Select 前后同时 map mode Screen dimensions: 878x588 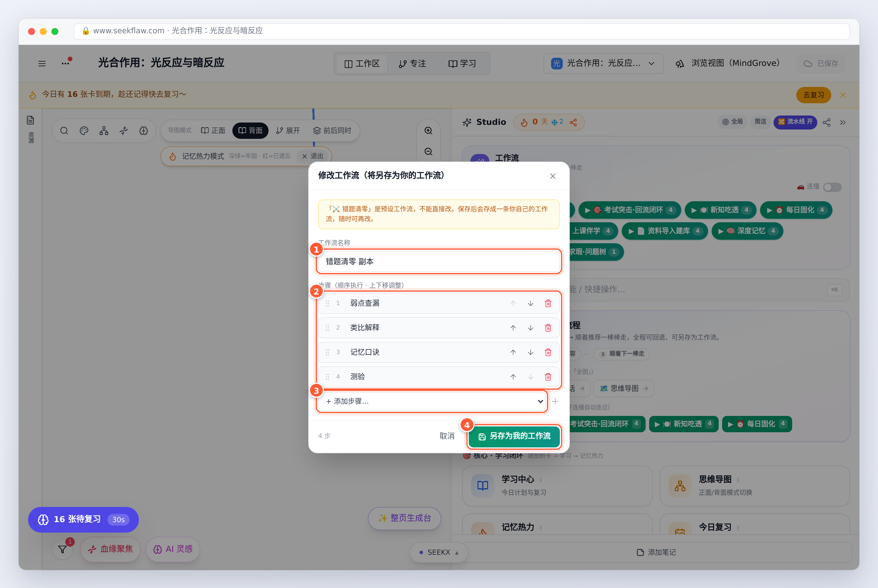332,130
